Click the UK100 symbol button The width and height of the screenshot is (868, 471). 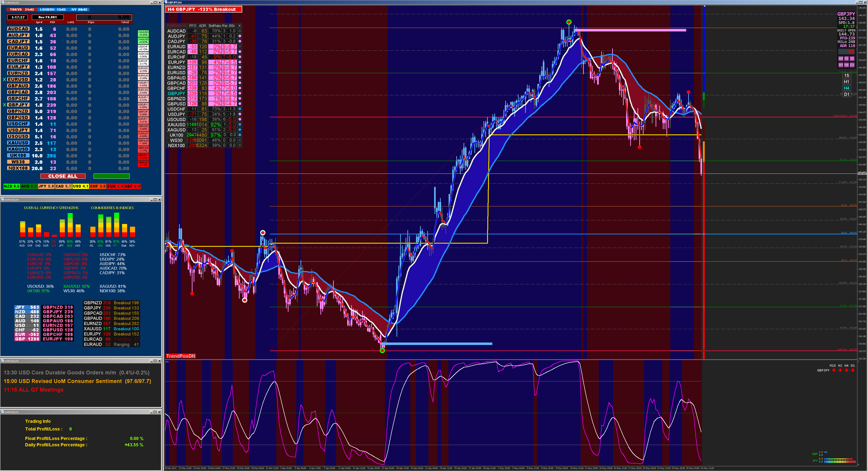pyautogui.click(x=18, y=156)
